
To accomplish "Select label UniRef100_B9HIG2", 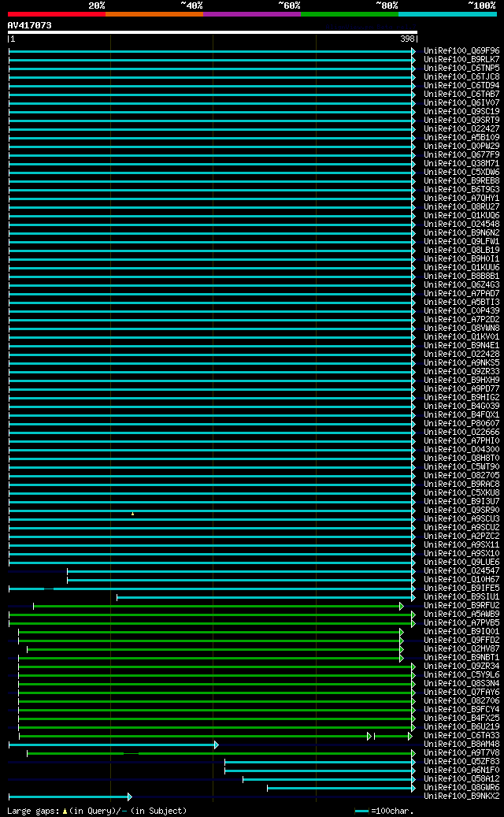I will tap(461, 398).
